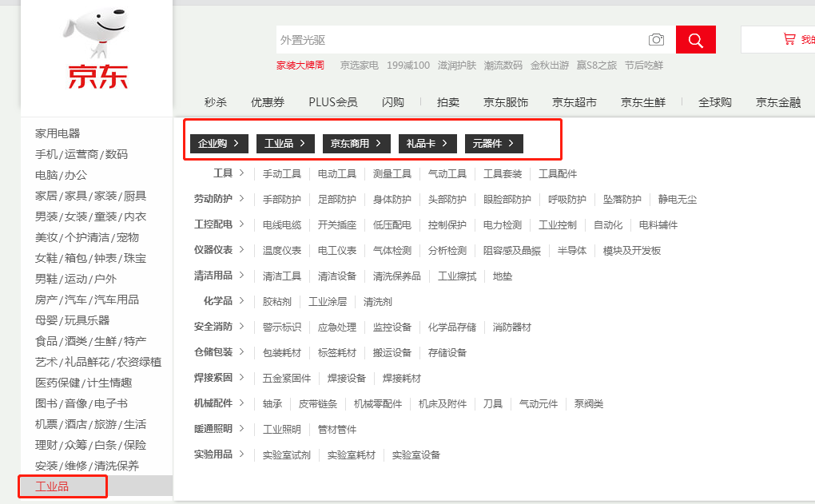The height and width of the screenshot is (504, 815).
Task: Open the 静电无尘 subcategory link
Action: [678, 200]
